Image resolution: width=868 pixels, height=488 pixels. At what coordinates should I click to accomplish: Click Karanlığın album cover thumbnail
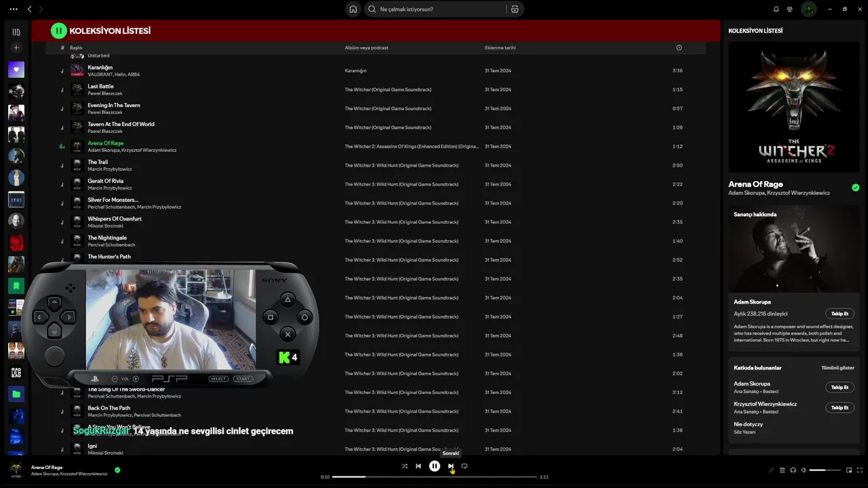click(x=77, y=70)
